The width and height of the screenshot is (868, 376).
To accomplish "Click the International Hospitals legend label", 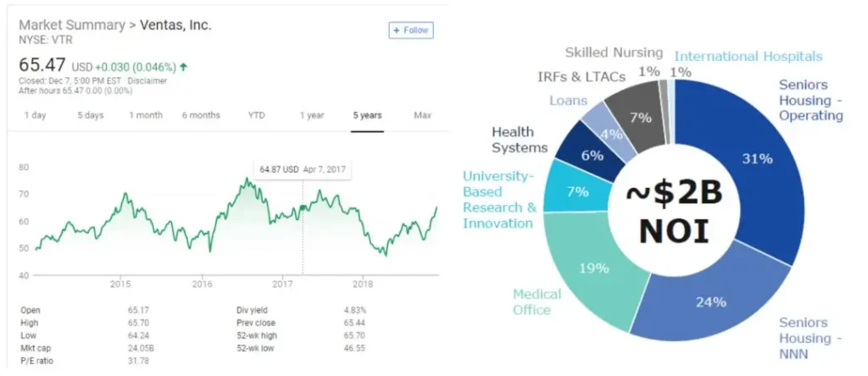I will (748, 56).
